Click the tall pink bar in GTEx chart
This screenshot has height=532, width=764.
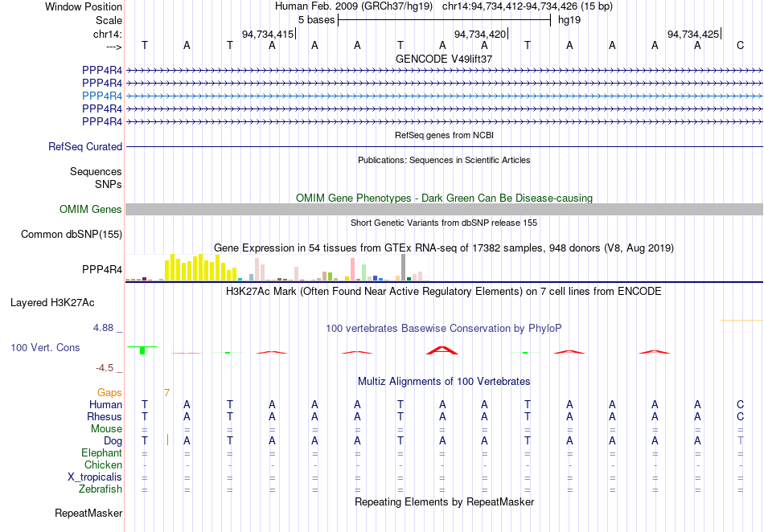pyautogui.click(x=353, y=269)
